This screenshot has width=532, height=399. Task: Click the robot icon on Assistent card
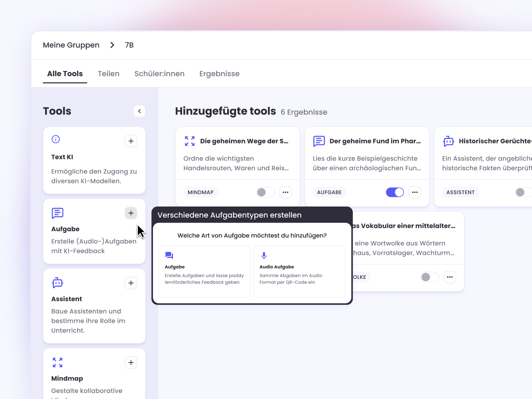58,283
